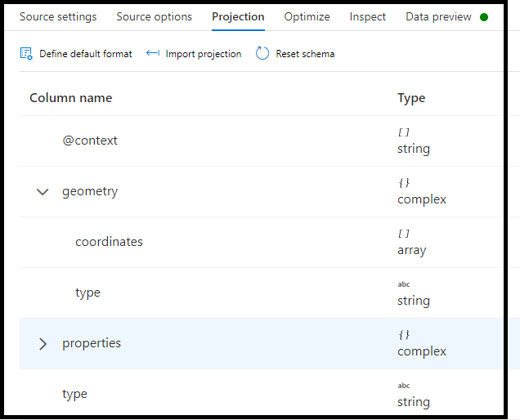
Task: Click the Column name header
Action: click(x=71, y=98)
